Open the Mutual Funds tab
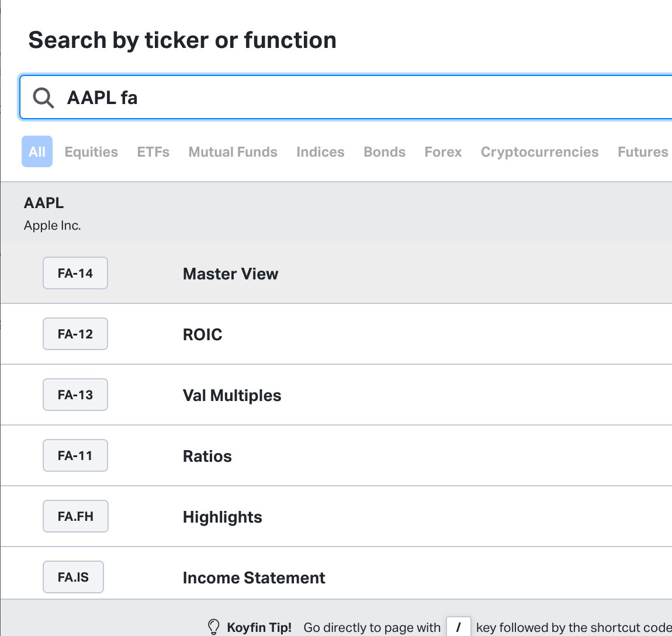Screen dimensions: 672x636 pos(233,152)
